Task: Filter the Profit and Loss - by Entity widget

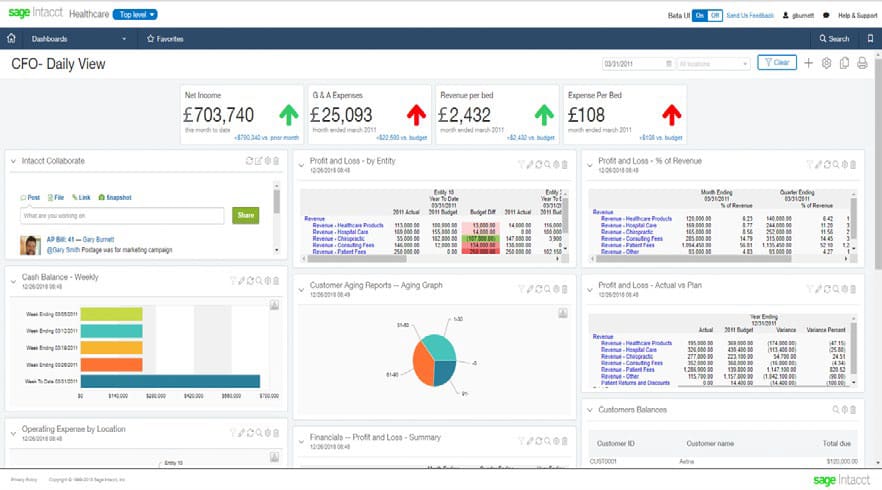Action: (x=521, y=164)
